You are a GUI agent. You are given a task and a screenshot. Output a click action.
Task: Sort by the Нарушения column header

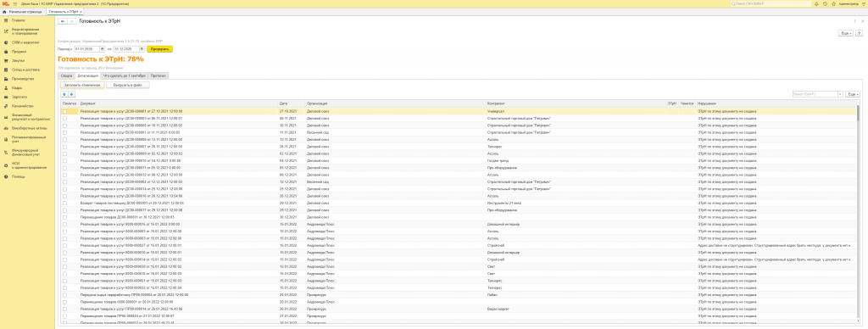(x=776, y=103)
